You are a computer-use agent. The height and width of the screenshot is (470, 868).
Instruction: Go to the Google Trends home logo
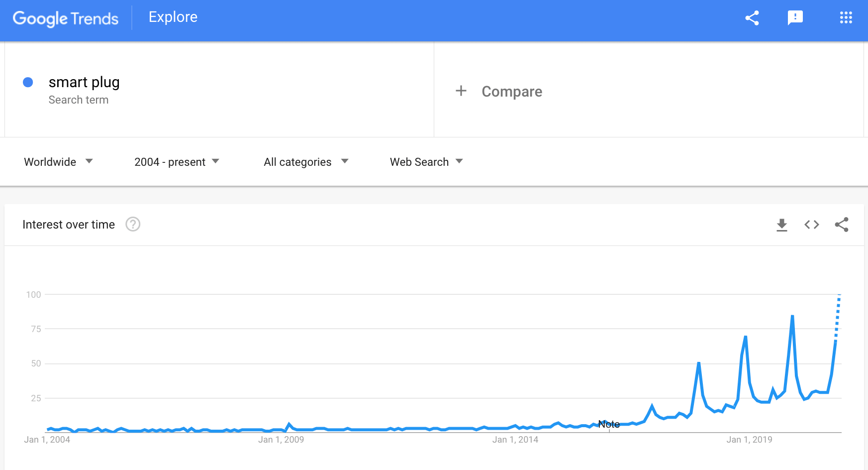tap(66, 18)
